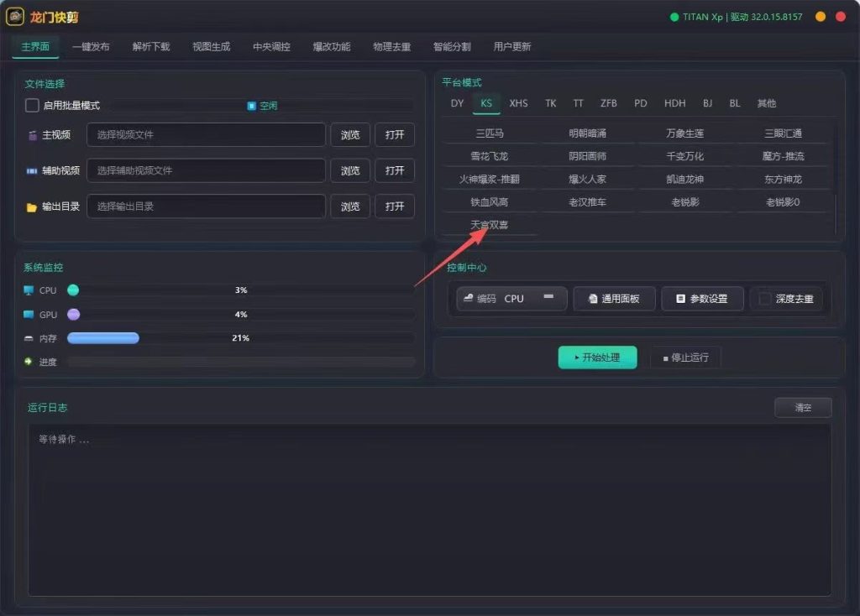Image resolution: width=860 pixels, height=616 pixels.
Task: Click the CPU monitor icon in 系统监控
Action: [29, 290]
